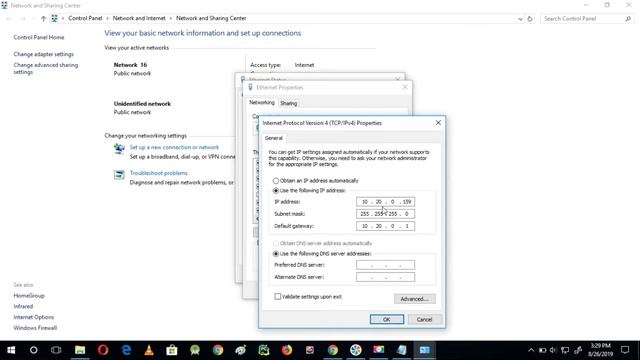Screen dimensions: 640x360
Task: Open Cortana search circle on taskbar
Action: [33, 350]
